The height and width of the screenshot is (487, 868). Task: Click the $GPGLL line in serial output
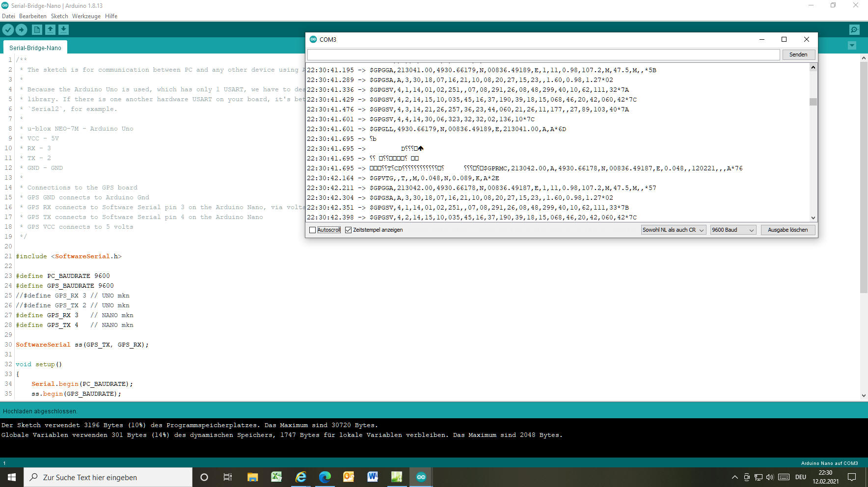[x=436, y=129]
